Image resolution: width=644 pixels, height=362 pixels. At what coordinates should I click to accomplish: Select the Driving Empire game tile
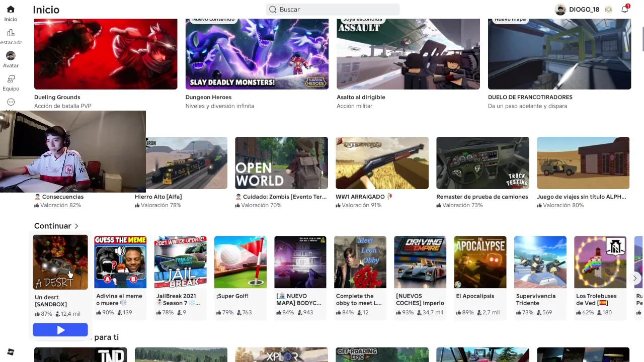pos(420,262)
